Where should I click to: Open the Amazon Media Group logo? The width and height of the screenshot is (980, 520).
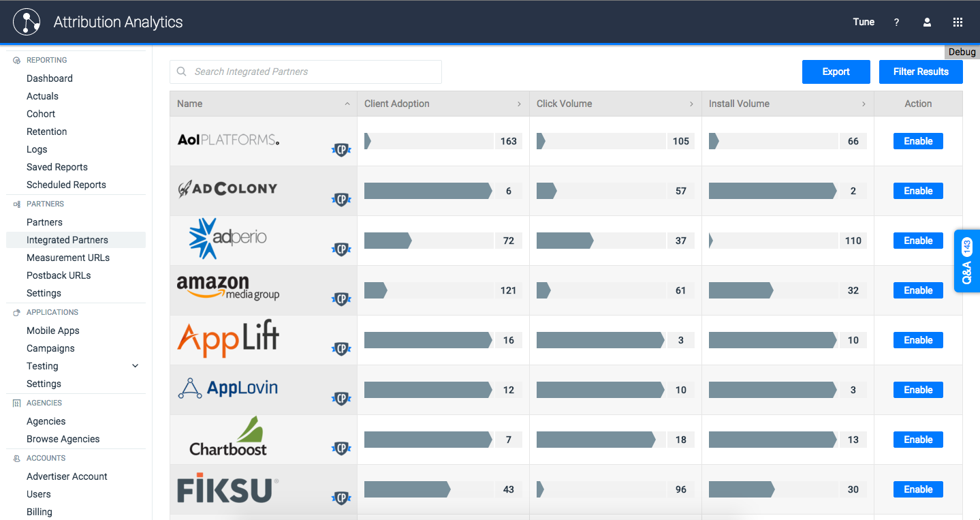(x=228, y=288)
